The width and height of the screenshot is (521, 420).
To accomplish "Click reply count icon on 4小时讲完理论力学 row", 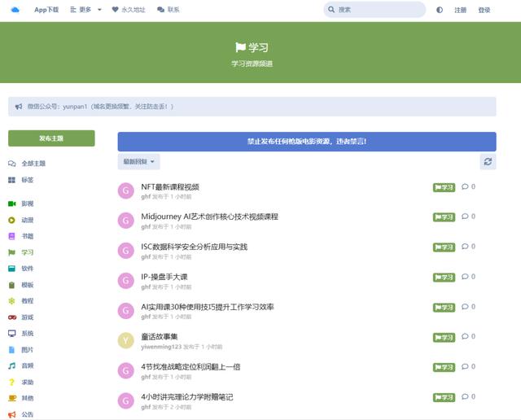I will [465, 396].
